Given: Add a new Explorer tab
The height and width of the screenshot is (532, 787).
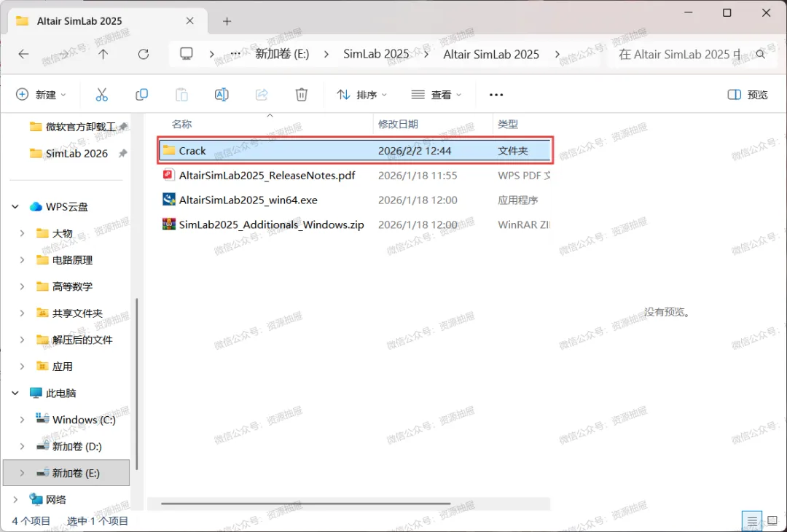Looking at the screenshot, I should pos(227,21).
